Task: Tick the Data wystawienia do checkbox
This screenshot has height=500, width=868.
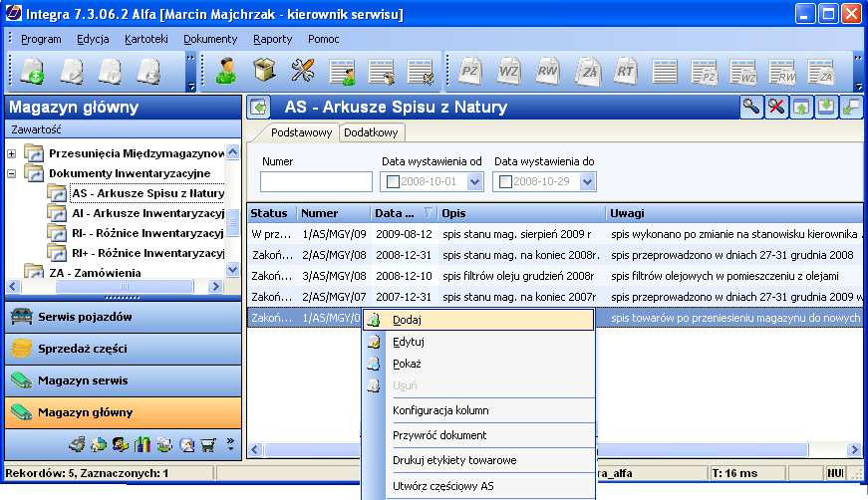Action: (x=505, y=181)
